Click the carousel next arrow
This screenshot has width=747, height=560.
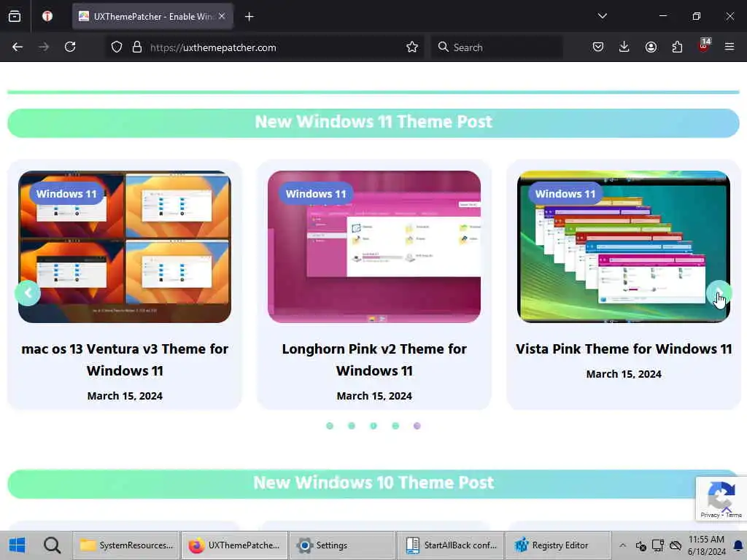point(719,293)
